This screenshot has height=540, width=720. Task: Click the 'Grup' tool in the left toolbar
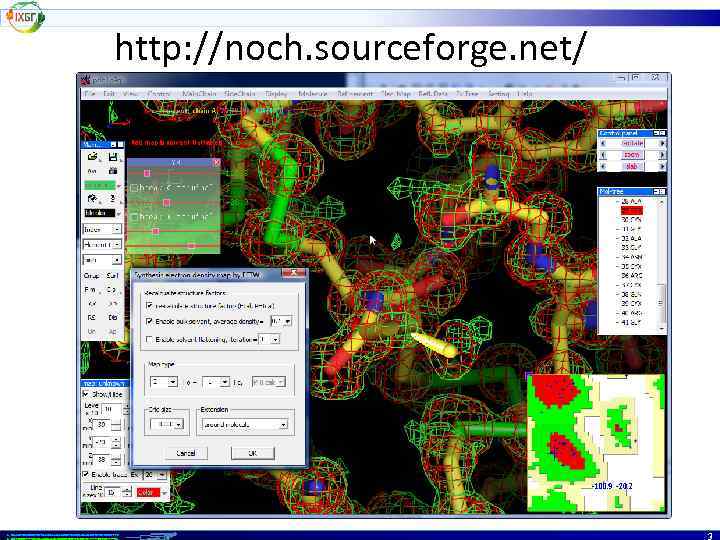[91, 276]
